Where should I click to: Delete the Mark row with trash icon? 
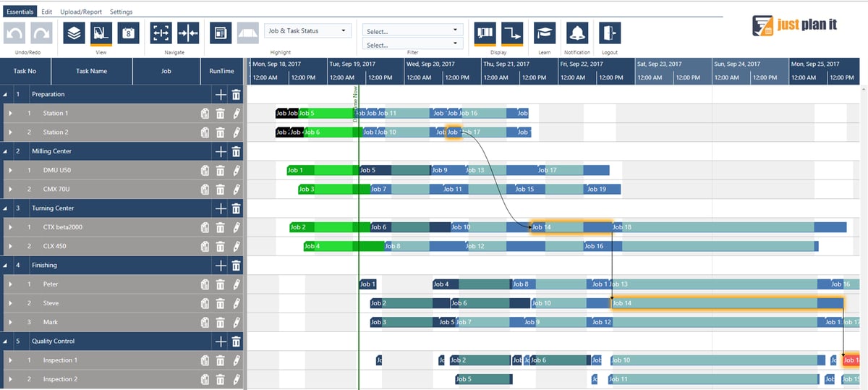pos(221,322)
